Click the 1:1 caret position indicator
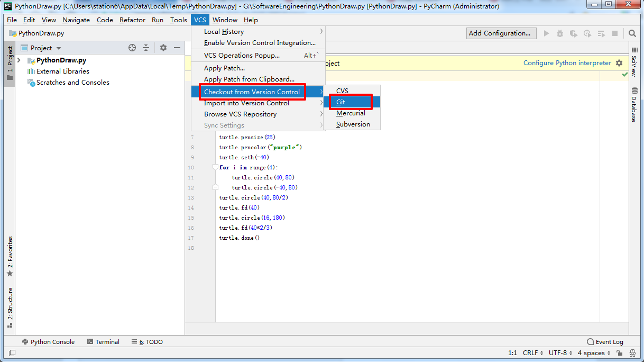The width and height of the screenshot is (644, 362). (x=512, y=353)
